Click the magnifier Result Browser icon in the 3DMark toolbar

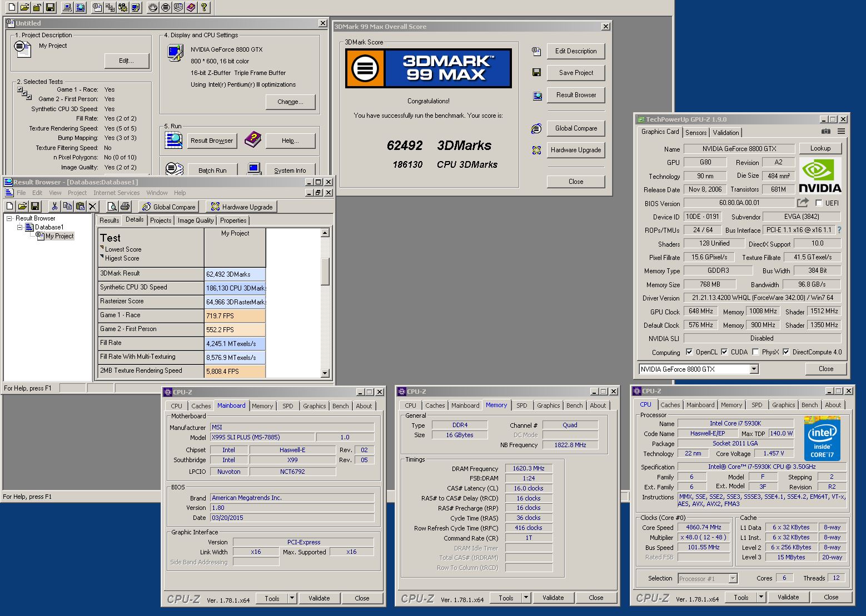tap(81, 7)
